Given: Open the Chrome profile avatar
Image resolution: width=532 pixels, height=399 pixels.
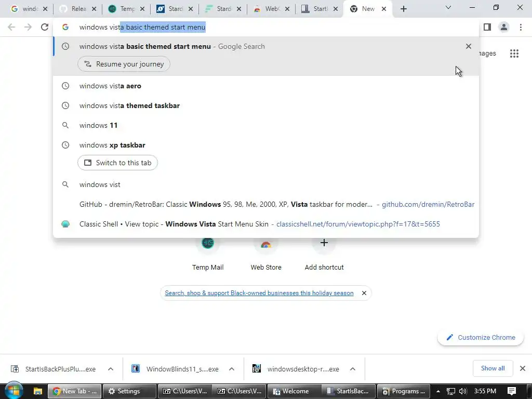Looking at the screenshot, I should pyautogui.click(x=504, y=27).
